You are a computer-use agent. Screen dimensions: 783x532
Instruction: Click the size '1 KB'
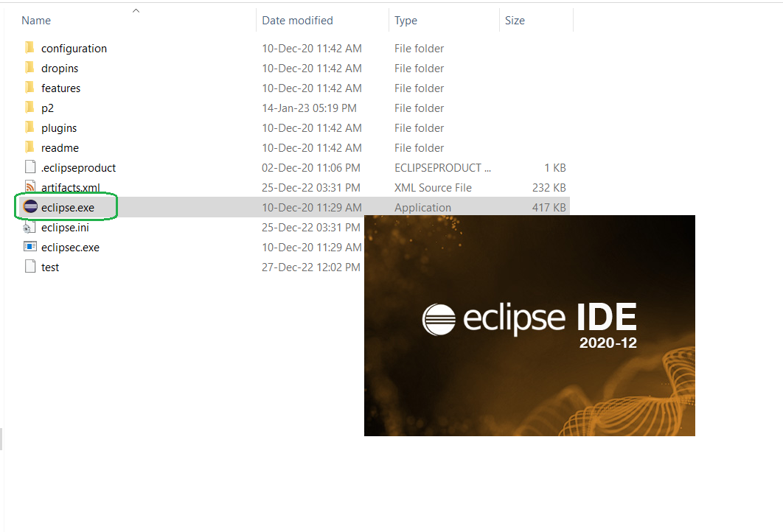pyautogui.click(x=554, y=168)
